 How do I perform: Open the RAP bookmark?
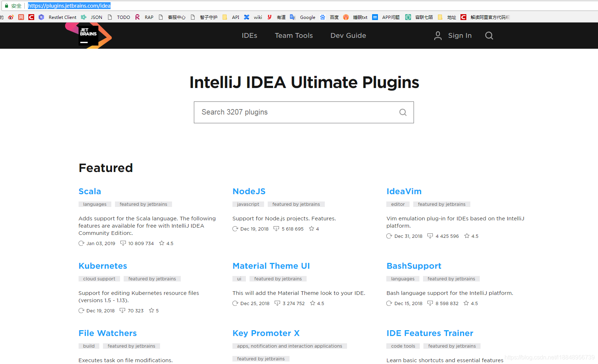(144, 17)
